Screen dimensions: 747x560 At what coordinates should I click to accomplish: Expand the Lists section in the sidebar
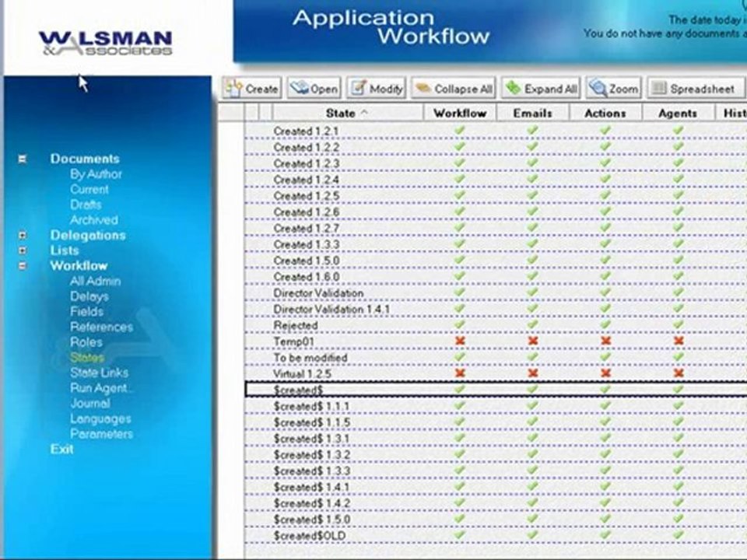point(23,250)
